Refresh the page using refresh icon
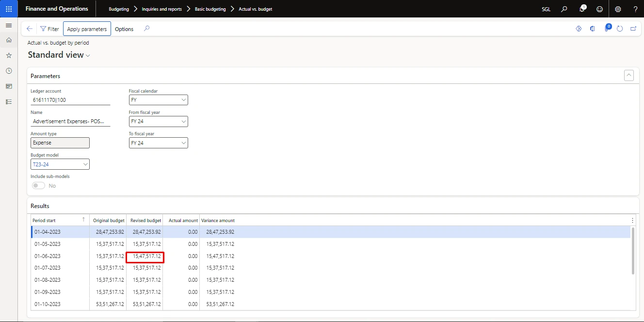The image size is (644, 322). pyautogui.click(x=620, y=29)
